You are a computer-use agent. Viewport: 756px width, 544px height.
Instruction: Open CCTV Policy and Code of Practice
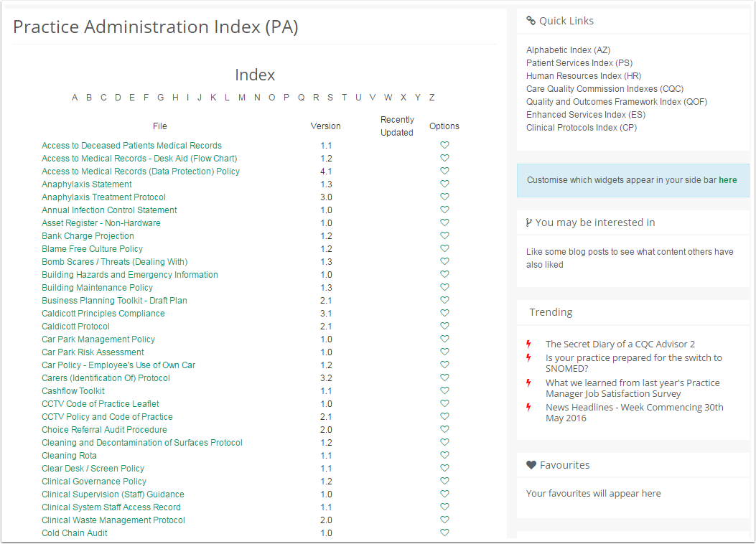[107, 417]
